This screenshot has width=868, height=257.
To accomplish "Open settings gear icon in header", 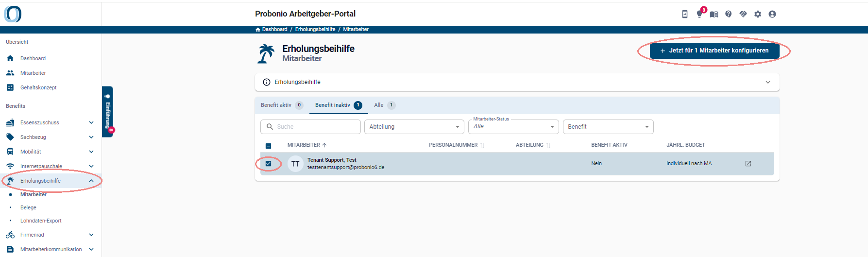I will pos(758,14).
